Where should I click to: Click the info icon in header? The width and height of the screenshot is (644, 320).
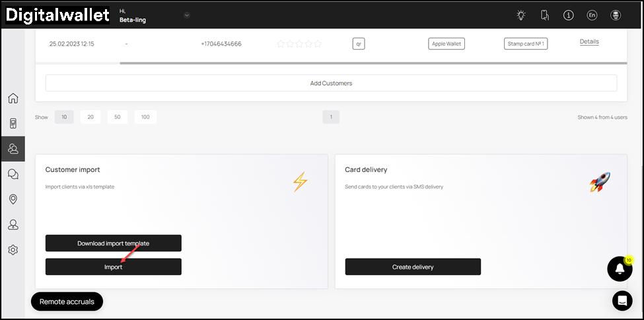tap(568, 15)
